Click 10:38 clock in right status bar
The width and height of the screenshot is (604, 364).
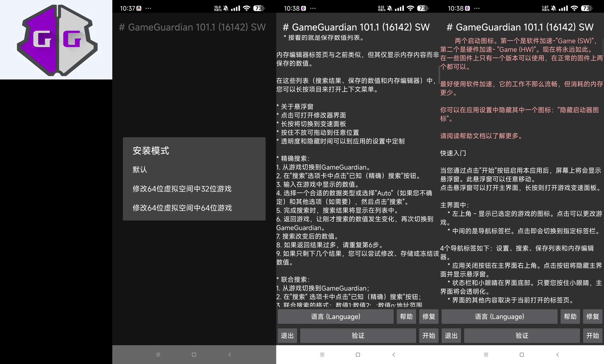(x=456, y=8)
